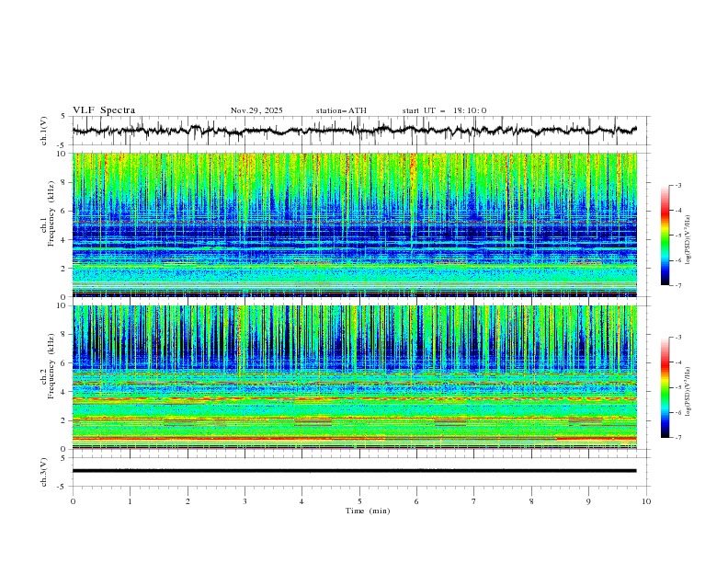This screenshot has width=728, height=563.
Task: Click time axis tick label "3"
Action: coord(245,501)
